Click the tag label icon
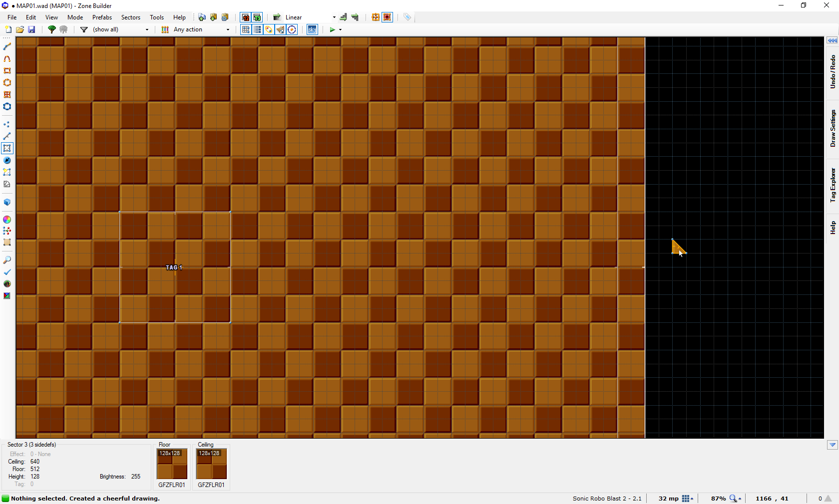This screenshot has height=504, width=839. pos(408,17)
